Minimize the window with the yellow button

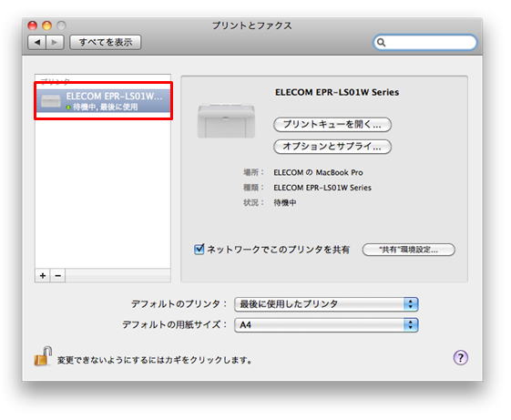tap(47, 26)
